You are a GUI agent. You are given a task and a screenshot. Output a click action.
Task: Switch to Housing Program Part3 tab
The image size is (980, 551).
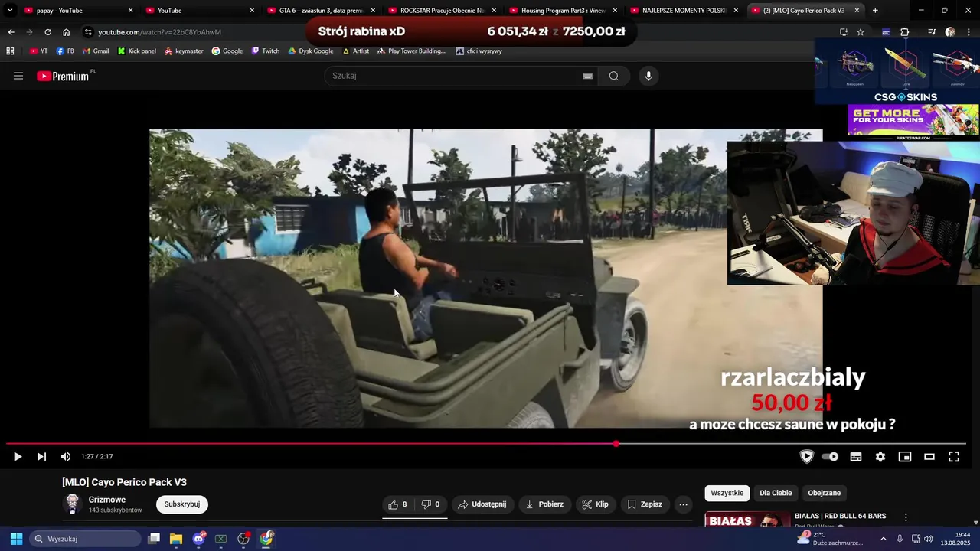click(563, 11)
